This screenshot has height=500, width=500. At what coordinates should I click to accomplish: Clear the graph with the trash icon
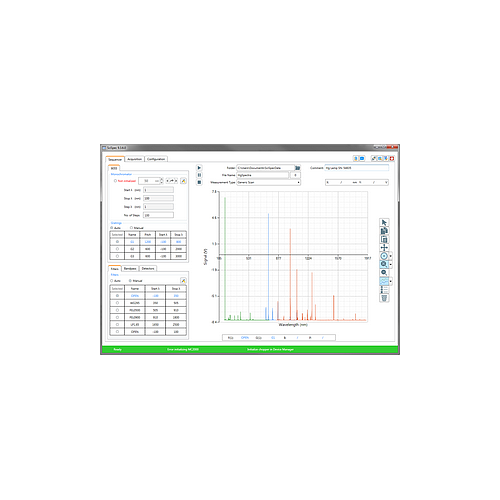(384, 298)
